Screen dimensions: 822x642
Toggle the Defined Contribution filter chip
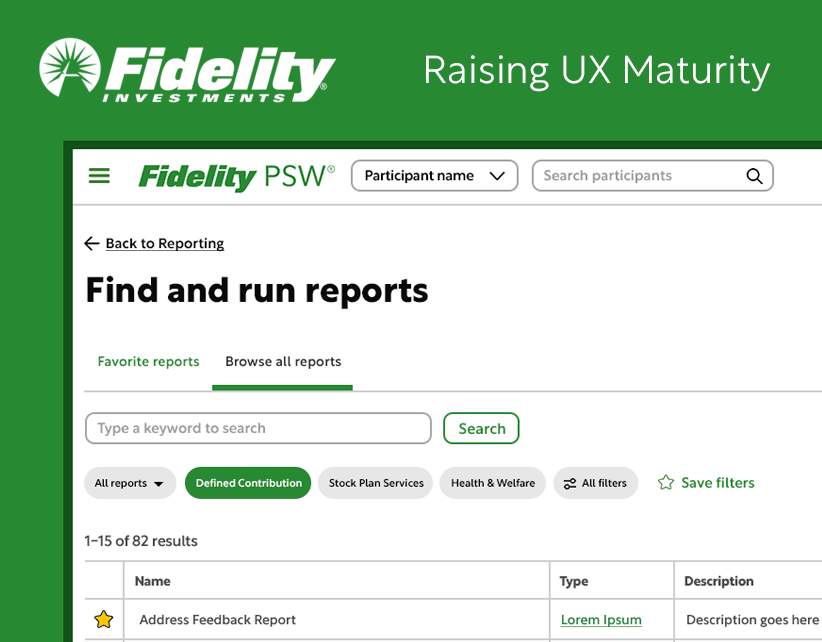248,483
